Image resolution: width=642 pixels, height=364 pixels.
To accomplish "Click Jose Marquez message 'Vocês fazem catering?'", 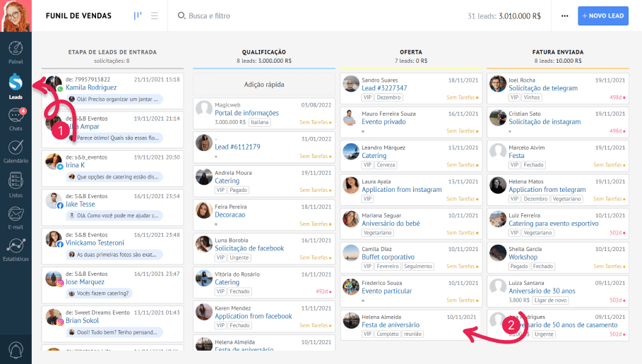I will tap(100, 293).
